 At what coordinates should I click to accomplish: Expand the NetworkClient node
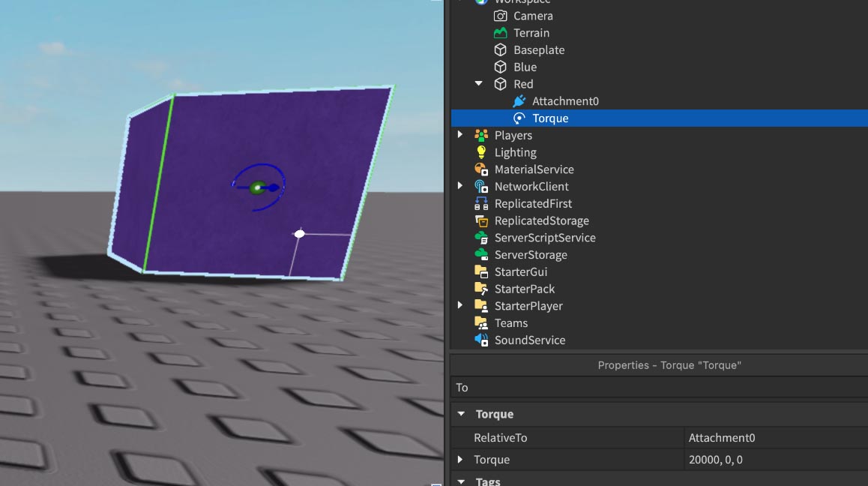click(460, 186)
